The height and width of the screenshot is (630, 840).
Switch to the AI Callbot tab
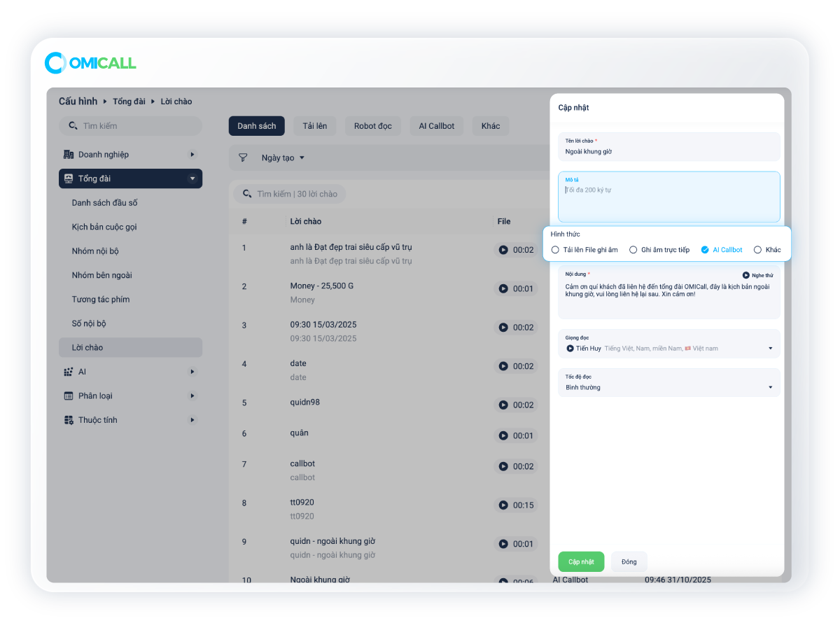(437, 126)
